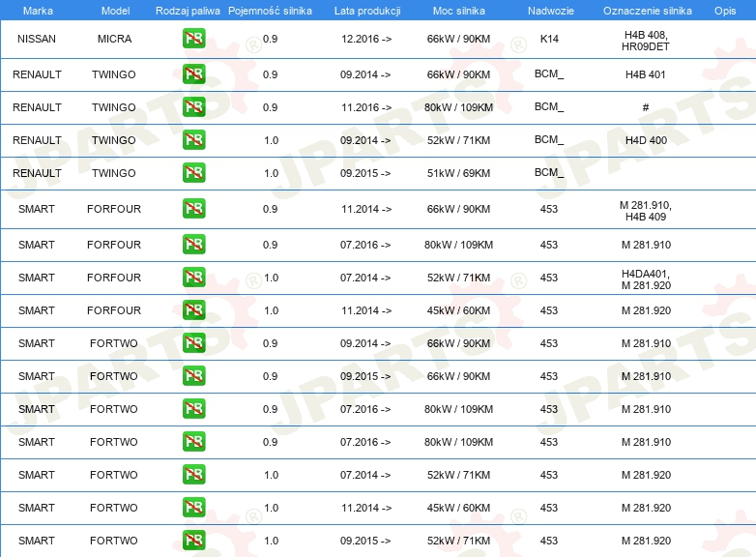The height and width of the screenshot is (557, 756).
Task: Click the fuel icon for the Fortwo 1.0 09.2015 row
Action: pos(193,541)
